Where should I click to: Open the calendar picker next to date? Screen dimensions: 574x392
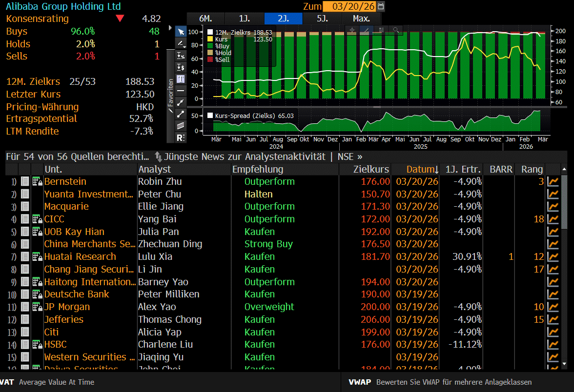pyautogui.click(x=381, y=6)
